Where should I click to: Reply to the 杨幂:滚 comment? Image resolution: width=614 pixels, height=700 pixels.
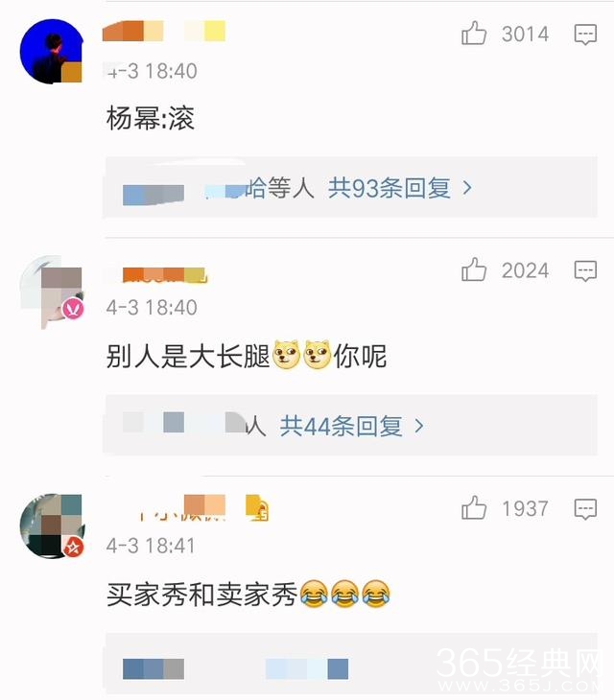(x=585, y=35)
